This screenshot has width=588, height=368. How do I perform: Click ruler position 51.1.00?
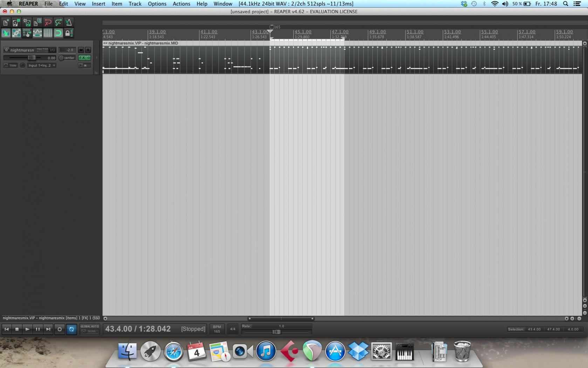point(415,32)
